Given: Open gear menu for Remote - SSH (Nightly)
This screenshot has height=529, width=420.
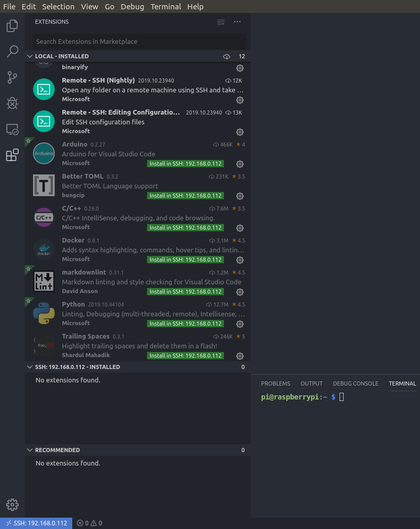Looking at the screenshot, I should [x=240, y=100].
